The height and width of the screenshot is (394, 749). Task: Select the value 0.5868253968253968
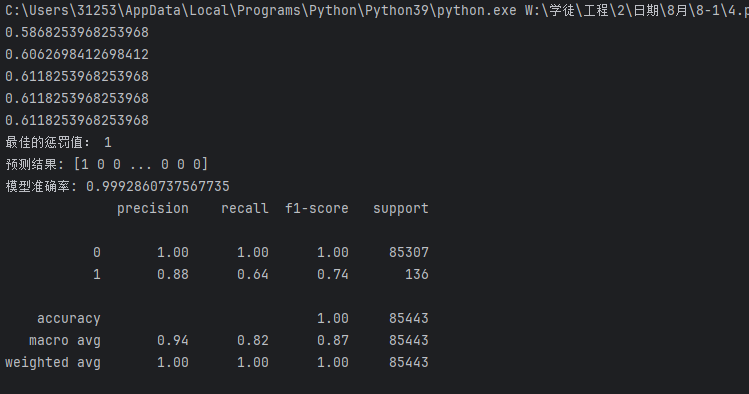tap(77, 32)
